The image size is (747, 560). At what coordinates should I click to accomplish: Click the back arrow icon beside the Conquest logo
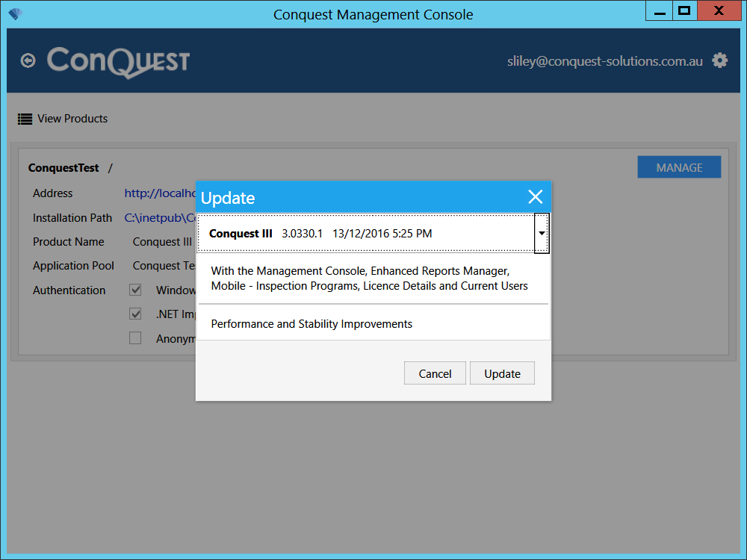28,61
